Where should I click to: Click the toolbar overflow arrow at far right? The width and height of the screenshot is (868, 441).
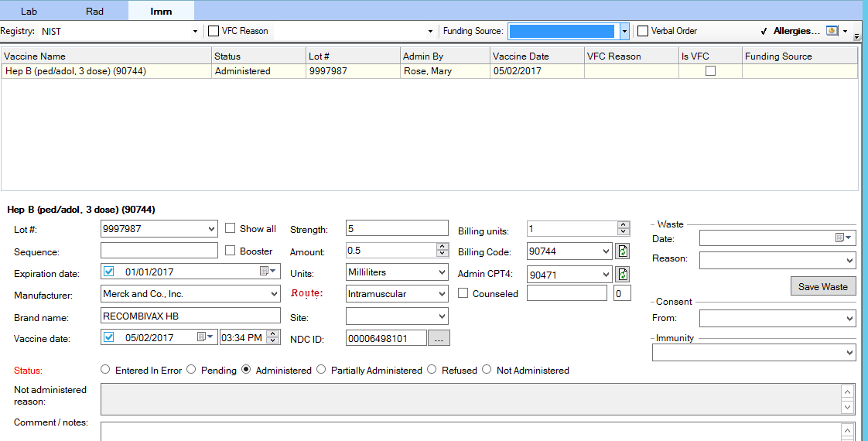(x=856, y=36)
